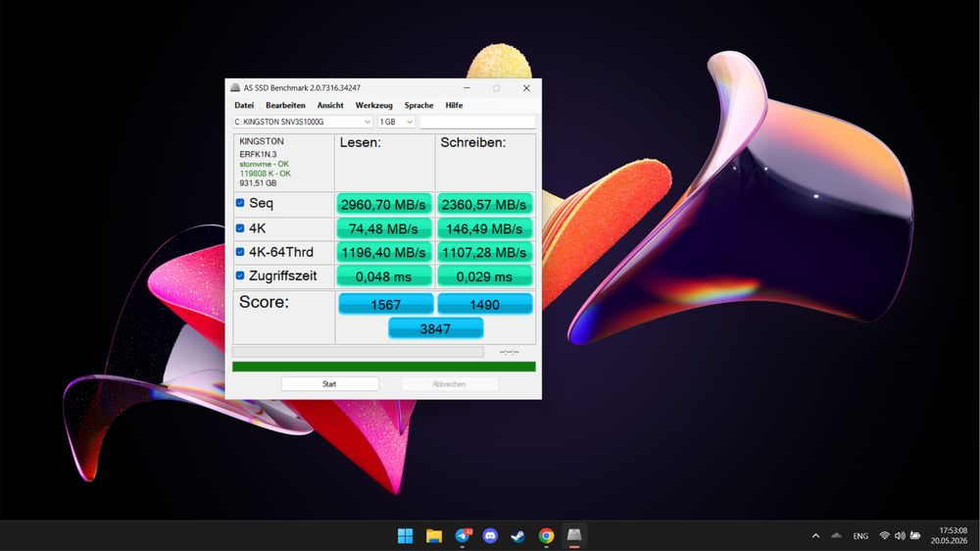Open Discord from the taskbar
This screenshot has height=551, width=980.
490,535
